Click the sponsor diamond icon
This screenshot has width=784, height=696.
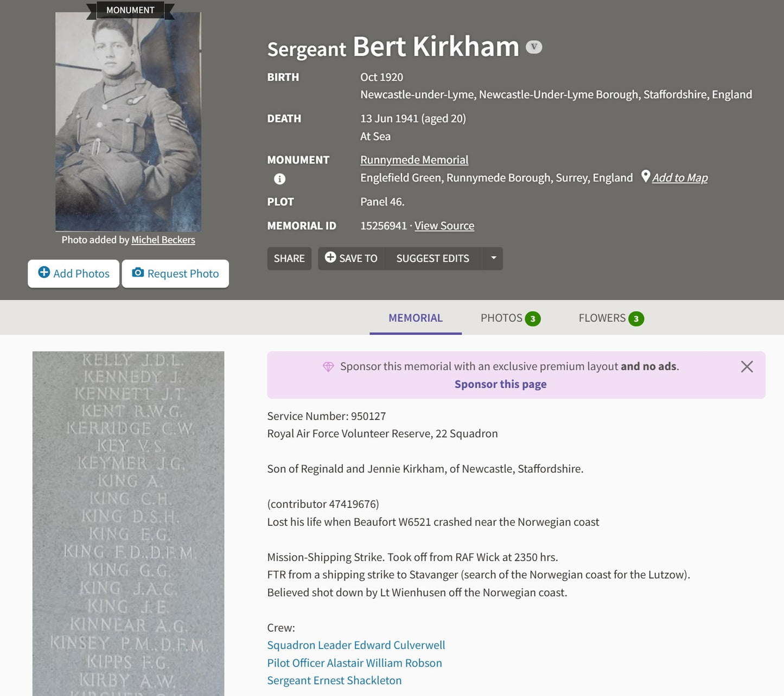click(x=328, y=367)
